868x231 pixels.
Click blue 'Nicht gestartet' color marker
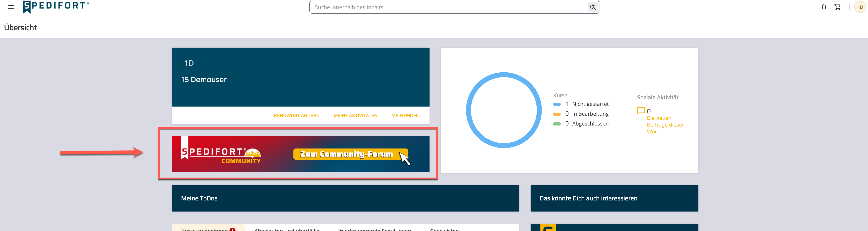point(557,104)
